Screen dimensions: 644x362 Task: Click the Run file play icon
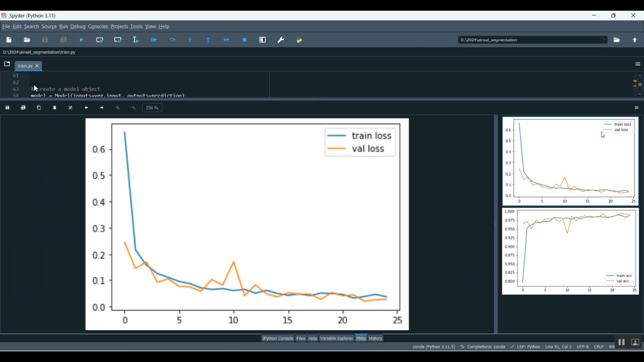82,40
